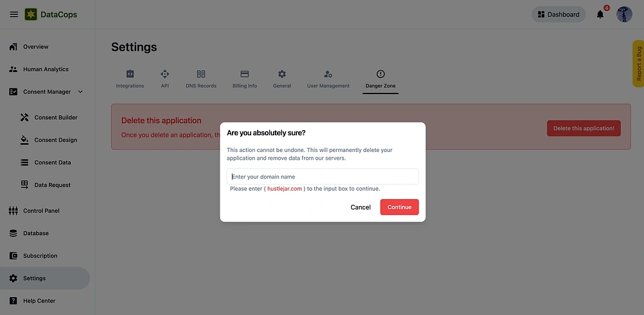Click the hamburger menu icon
The height and width of the screenshot is (315, 644).
[x=14, y=14]
